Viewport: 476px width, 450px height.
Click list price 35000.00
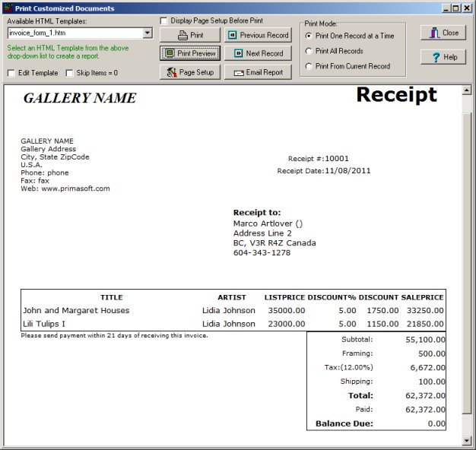point(287,310)
